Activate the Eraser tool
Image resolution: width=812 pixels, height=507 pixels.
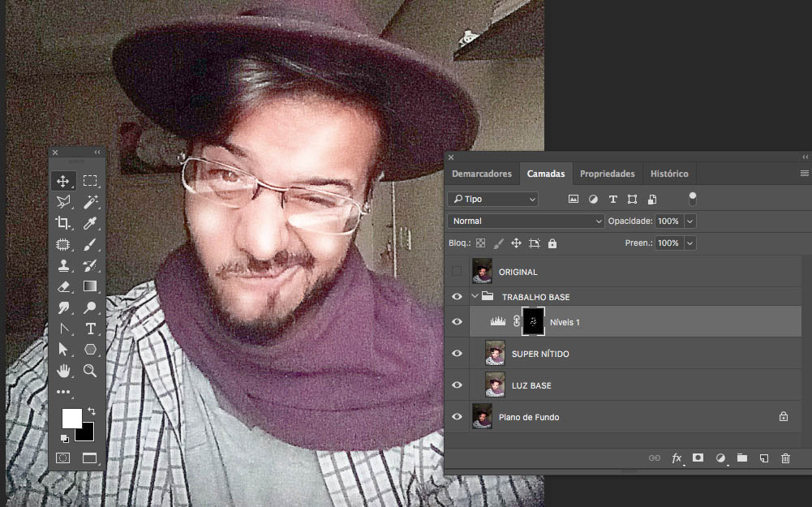coord(62,286)
